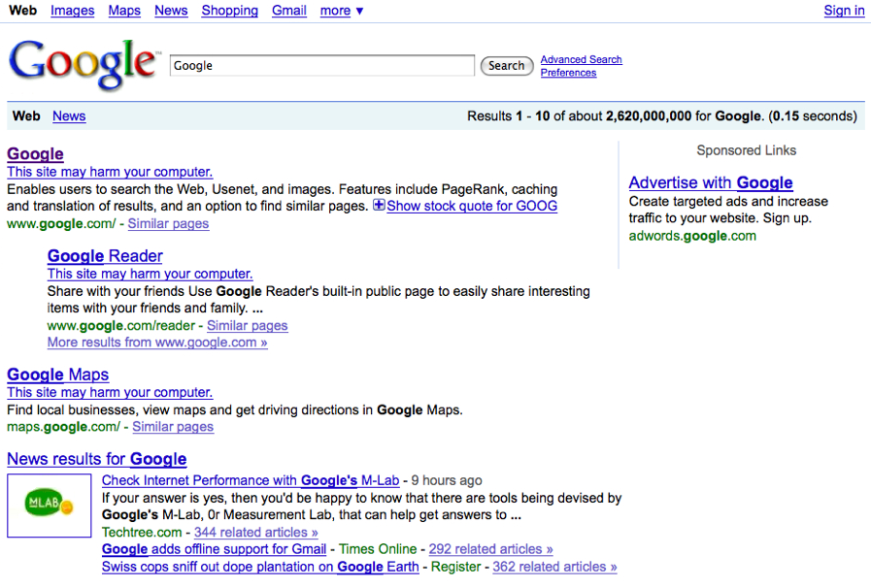Image resolution: width=871 pixels, height=588 pixels.
Task: Click the Google logo image
Action: [x=84, y=64]
